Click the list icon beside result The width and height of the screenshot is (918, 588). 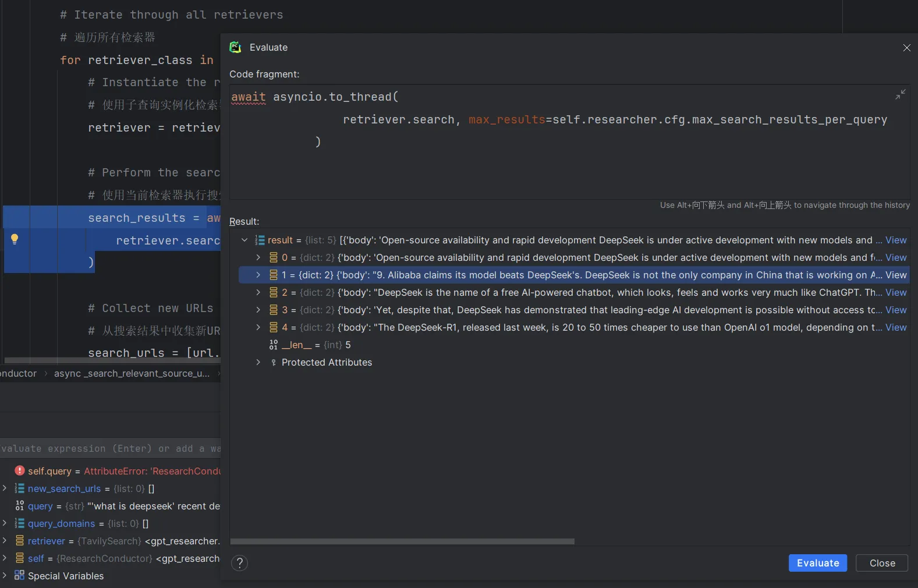(x=260, y=240)
